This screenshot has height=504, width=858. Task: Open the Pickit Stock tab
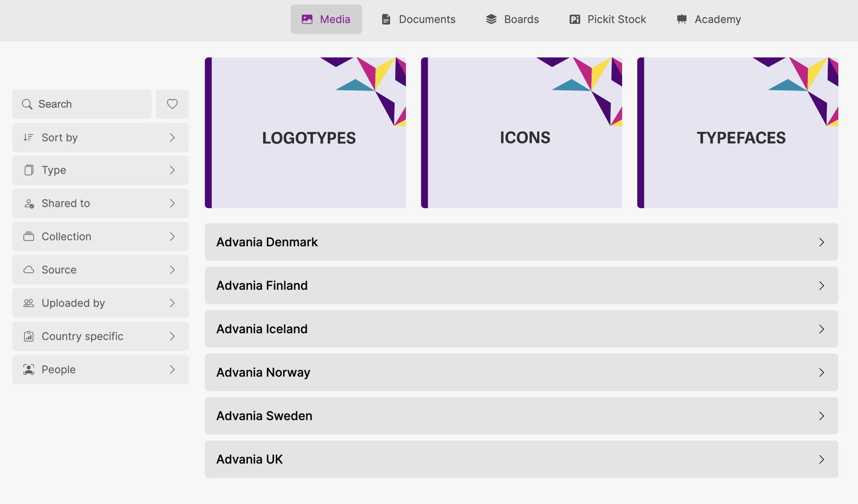[x=607, y=19]
